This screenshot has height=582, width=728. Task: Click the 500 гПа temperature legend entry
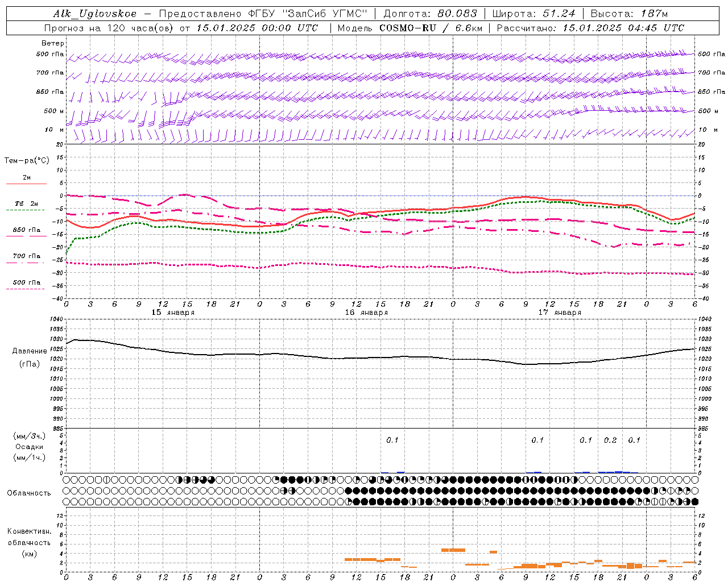pos(26,282)
